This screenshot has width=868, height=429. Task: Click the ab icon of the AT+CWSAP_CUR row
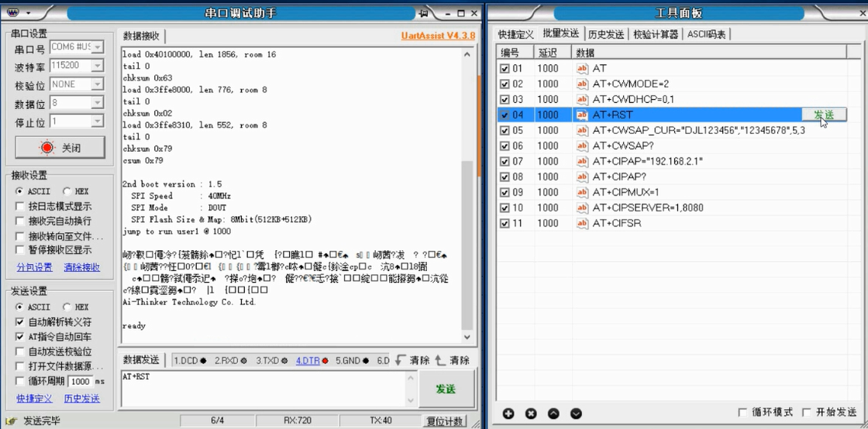coord(582,130)
